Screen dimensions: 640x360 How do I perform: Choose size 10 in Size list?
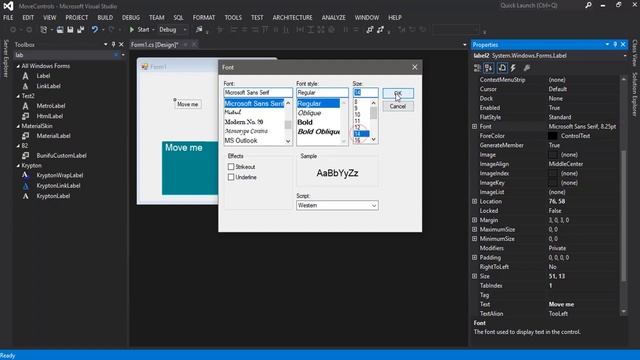coord(358,115)
